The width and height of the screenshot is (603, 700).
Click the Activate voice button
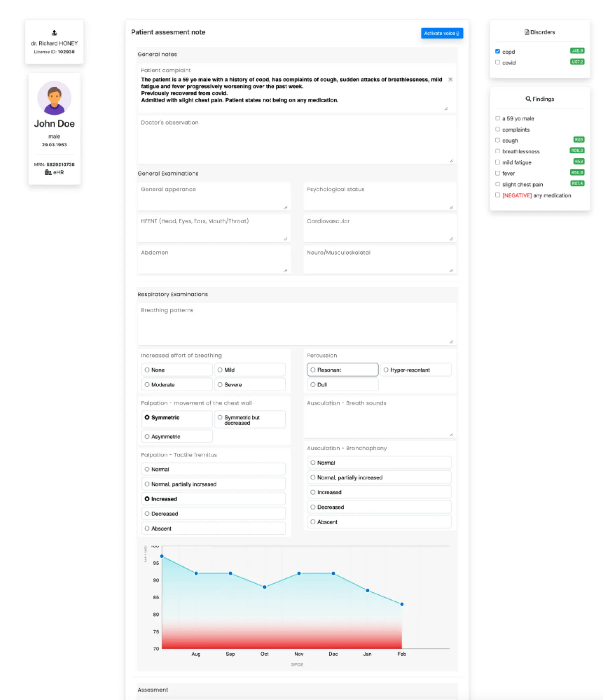pos(442,33)
